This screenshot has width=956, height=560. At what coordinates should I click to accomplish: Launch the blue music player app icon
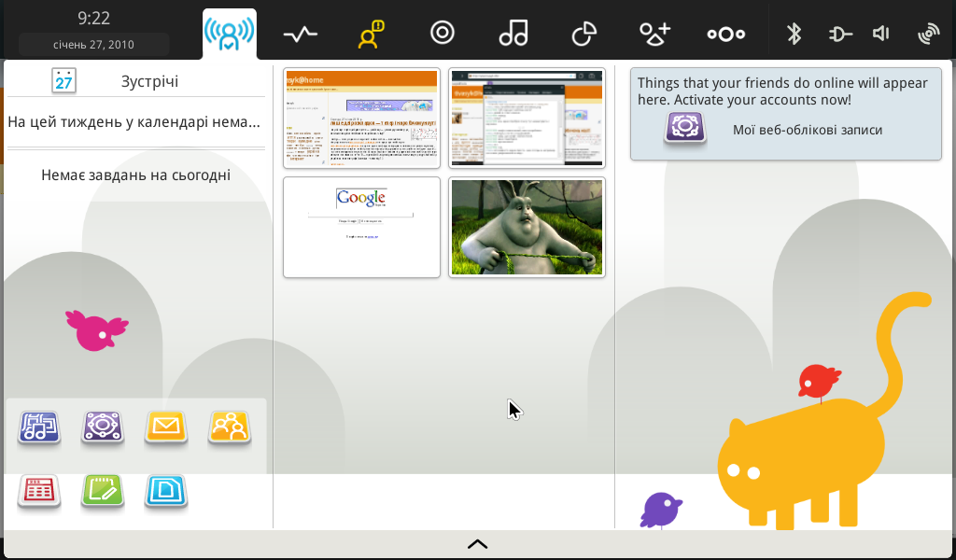click(39, 427)
